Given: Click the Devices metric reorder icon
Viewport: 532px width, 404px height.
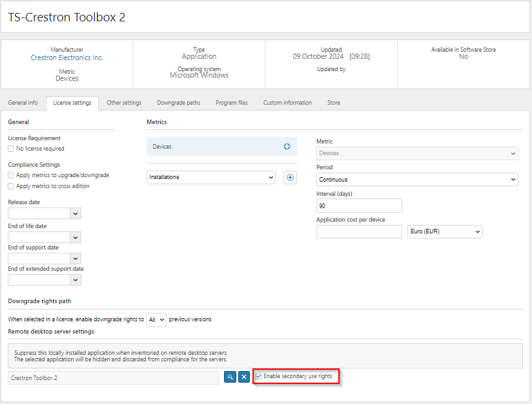Looking at the screenshot, I should [287, 147].
